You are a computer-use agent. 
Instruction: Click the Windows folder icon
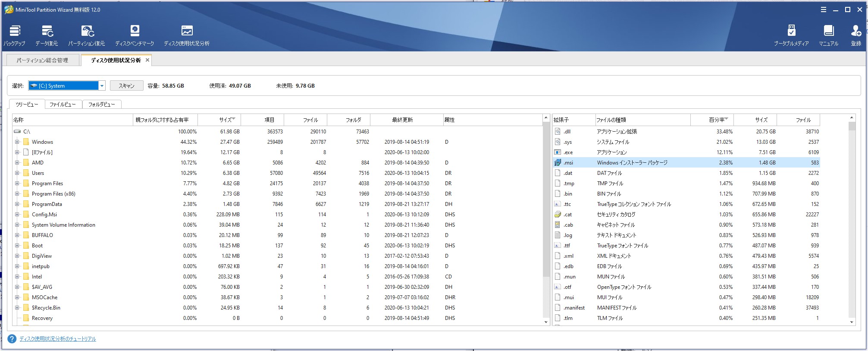point(26,142)
